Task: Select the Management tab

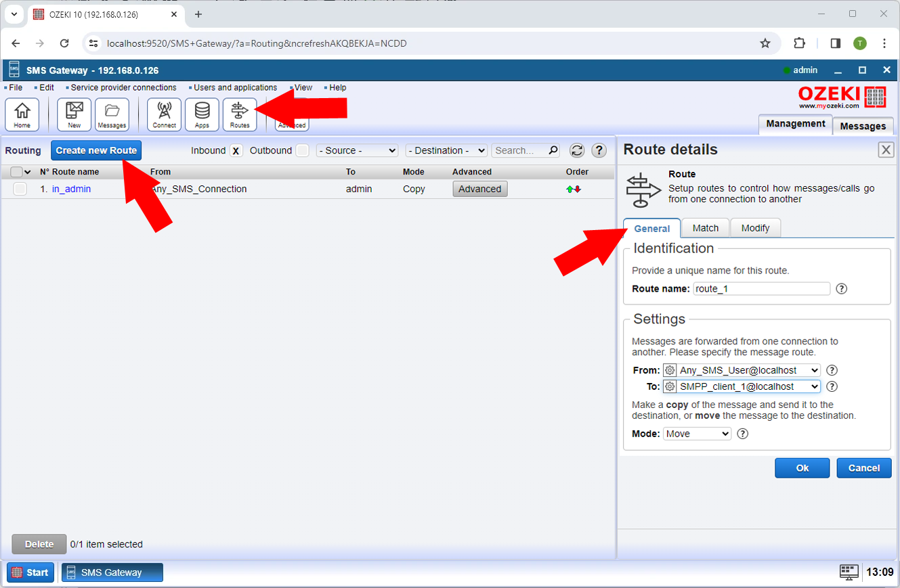Action: pyautogui.click(x=796, y=124)
